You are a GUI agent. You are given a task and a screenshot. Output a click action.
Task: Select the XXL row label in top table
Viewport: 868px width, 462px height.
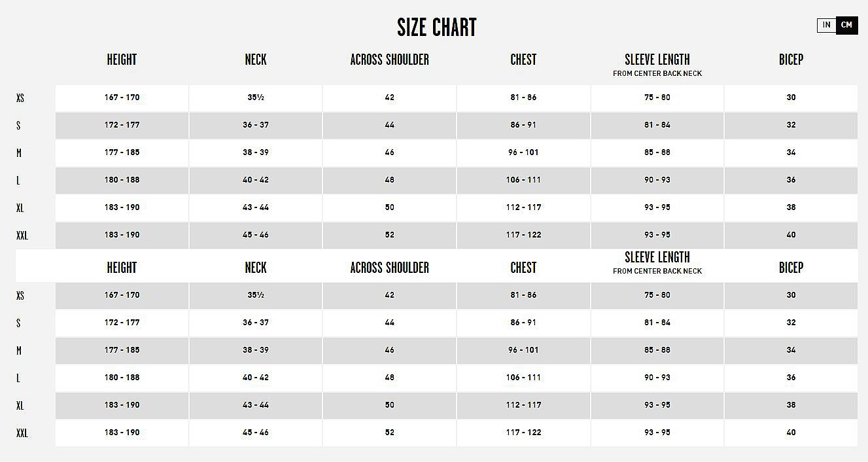click(x=22, y=236)
